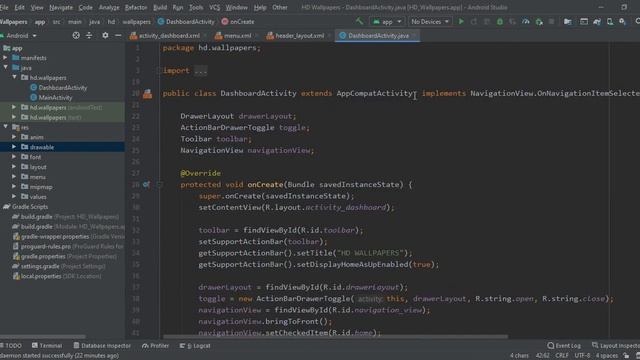Open the TODO tool window
The image size is (640, 360).
pyautogui.click(x=11, y=346)
